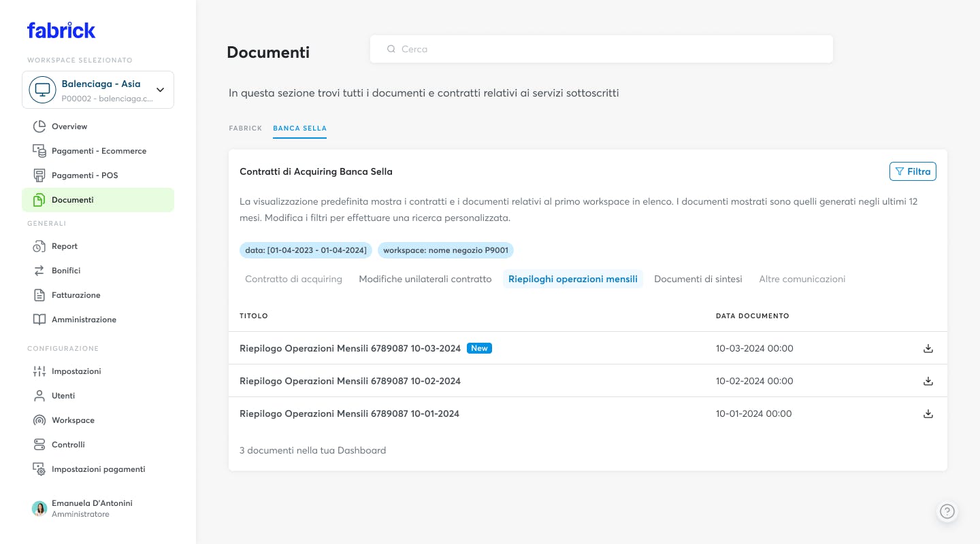Image resolution: width=980 pixels, height=544 pixels.
Task: Click title Riepilogo Operazioni Mensili 6789087 10-03-2024
Action: [350, 348]
